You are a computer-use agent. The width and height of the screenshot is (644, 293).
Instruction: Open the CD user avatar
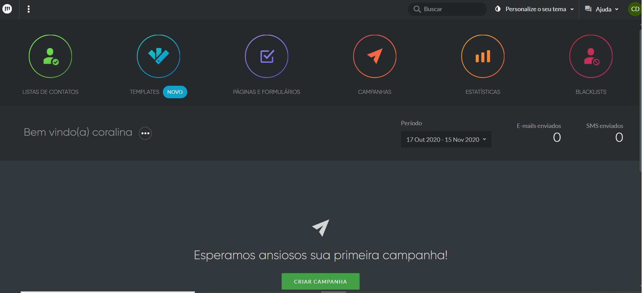click(635, 9)
